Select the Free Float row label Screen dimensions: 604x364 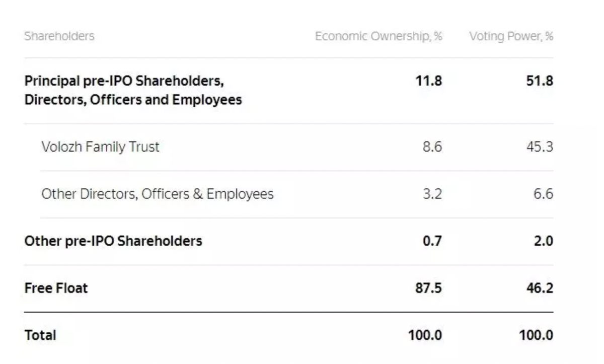[56, 288]
